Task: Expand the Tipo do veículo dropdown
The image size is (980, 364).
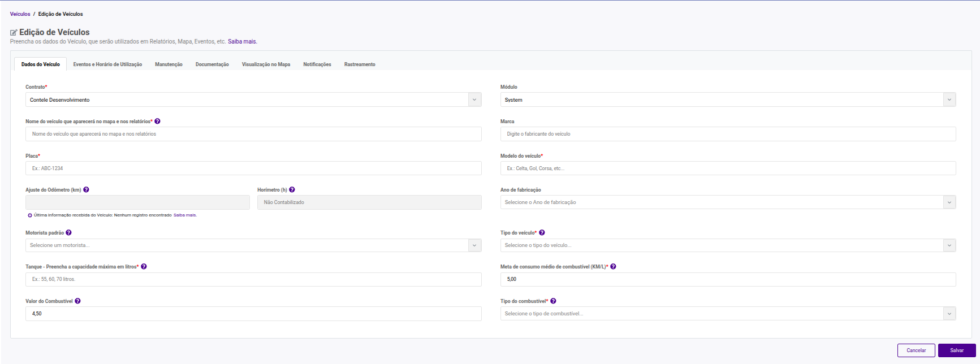Action: pos(728,245)
